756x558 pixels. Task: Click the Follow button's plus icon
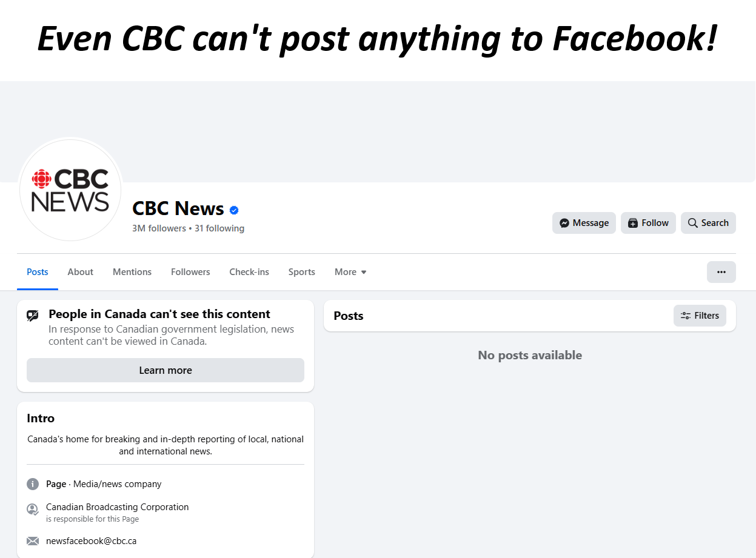point(633,223)
